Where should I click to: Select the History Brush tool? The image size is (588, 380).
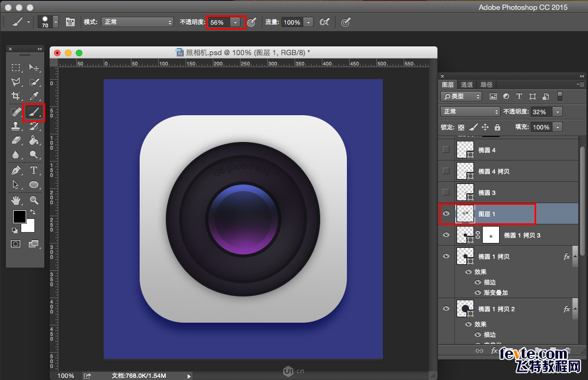click(34, 126)
